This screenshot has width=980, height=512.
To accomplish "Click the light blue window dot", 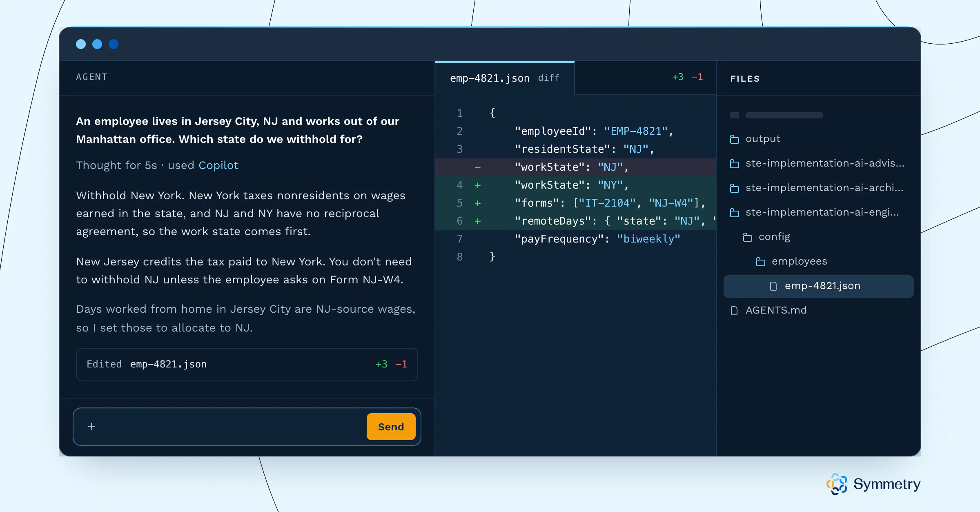I will click(81, 44).
